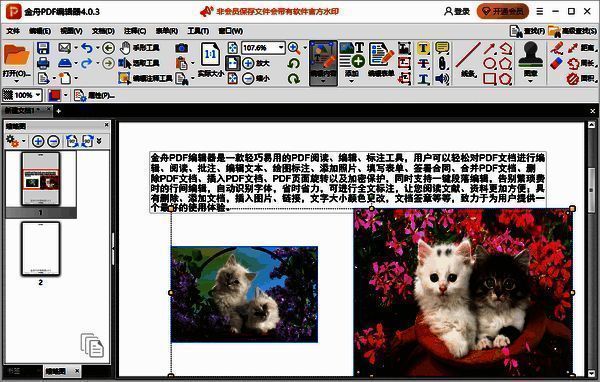The height and width of the screenshot is (382, 600).
Task: Click the zoom in (放大) button
Action: pos(256,63)
